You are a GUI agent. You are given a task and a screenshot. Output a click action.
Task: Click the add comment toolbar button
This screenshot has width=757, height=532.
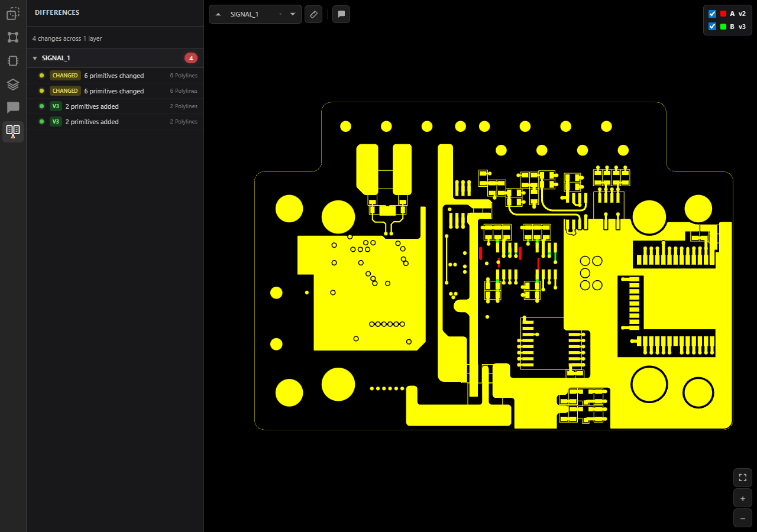tap(341, 14)
